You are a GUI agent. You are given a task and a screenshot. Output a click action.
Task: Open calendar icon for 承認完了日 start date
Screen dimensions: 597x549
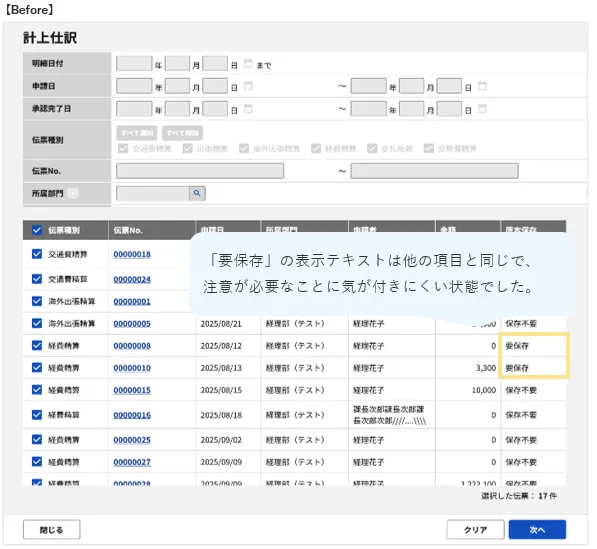pos(248,109)
